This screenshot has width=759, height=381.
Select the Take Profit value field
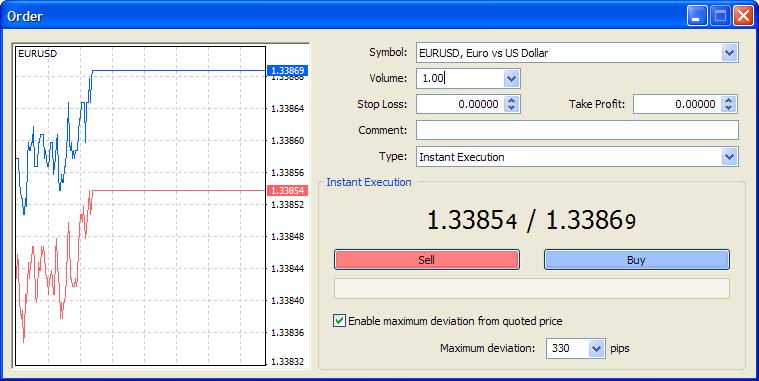[x=677, y=104]
